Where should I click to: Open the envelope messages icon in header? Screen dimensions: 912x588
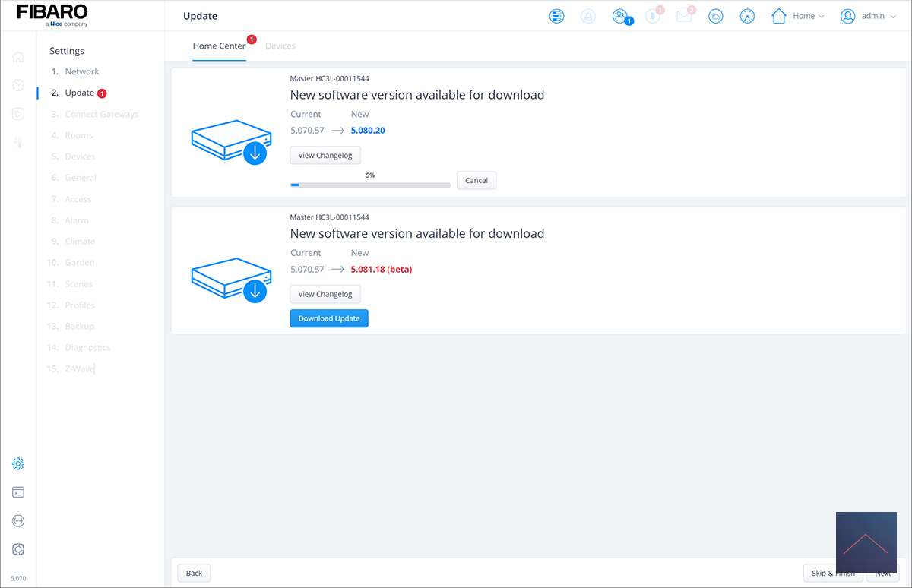tap(684, 16)
